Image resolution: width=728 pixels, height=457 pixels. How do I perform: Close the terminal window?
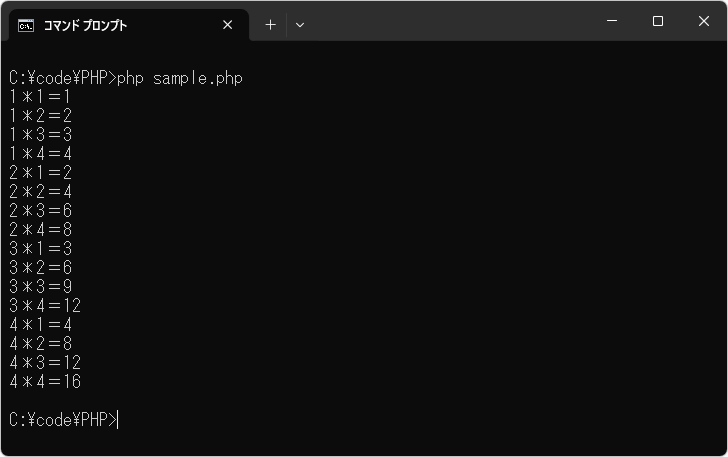pyautogui.click(x=704, y=22)
